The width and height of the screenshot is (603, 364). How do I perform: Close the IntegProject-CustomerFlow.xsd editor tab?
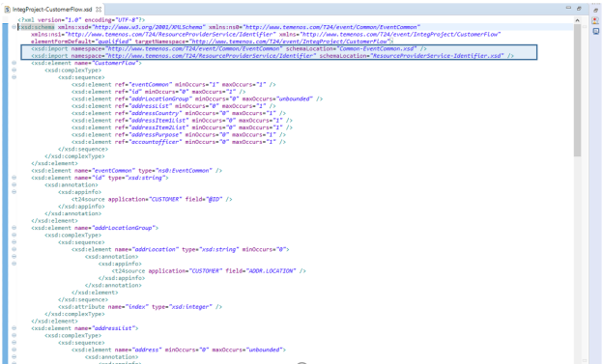pyautogui.click(x=99, y=10)
